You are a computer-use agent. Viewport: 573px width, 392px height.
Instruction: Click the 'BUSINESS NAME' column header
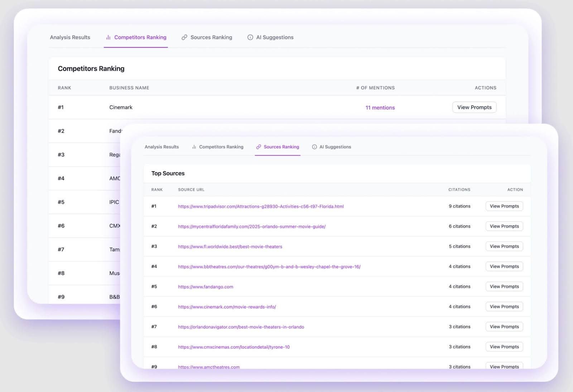point(129,88)
